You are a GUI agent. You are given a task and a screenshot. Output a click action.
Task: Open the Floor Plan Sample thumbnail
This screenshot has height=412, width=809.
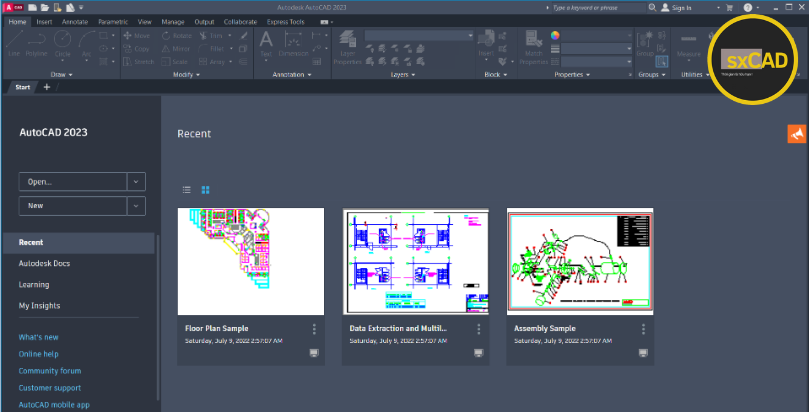coord(251,261)
